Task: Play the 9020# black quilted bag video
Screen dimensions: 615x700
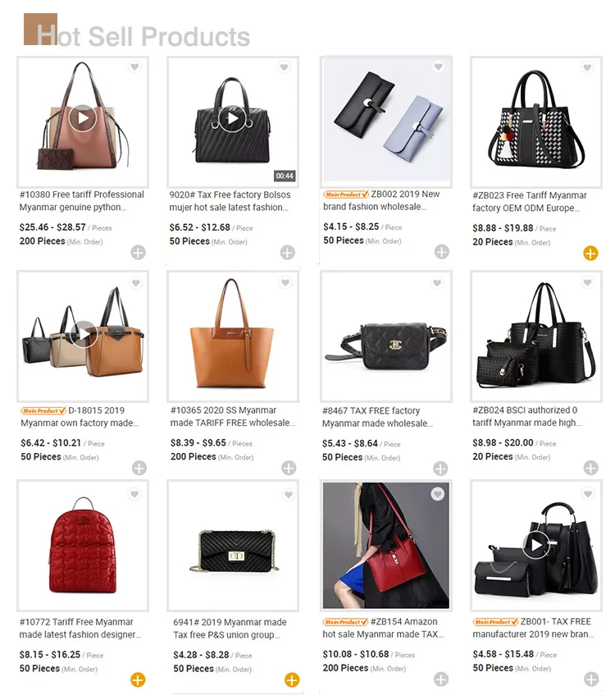Action: 232,118
